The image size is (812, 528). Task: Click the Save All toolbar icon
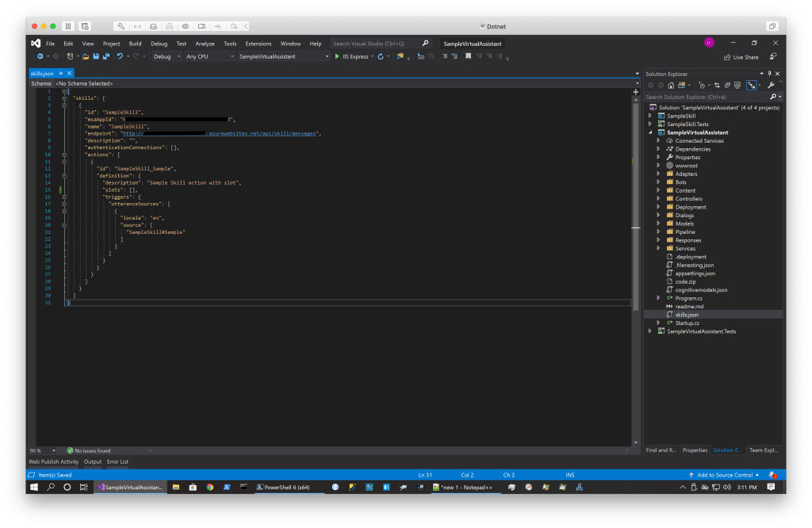click(105, 57)
